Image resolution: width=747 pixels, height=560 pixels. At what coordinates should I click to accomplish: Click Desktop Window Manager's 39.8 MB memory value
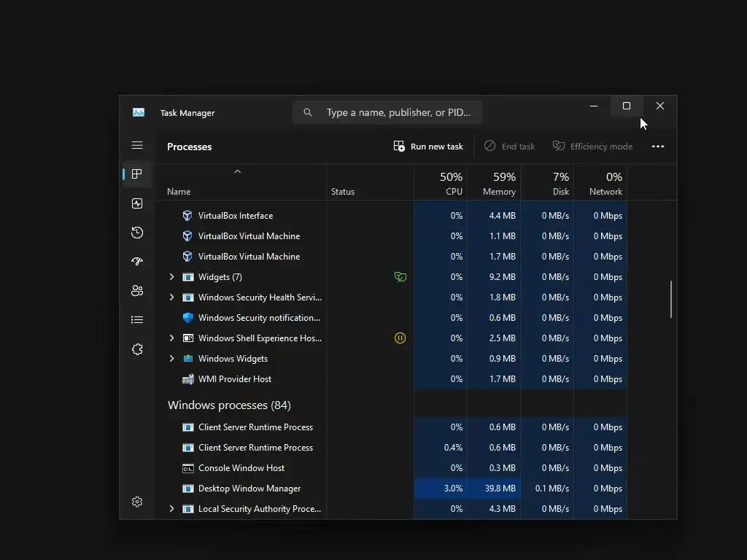coord(500,489)
